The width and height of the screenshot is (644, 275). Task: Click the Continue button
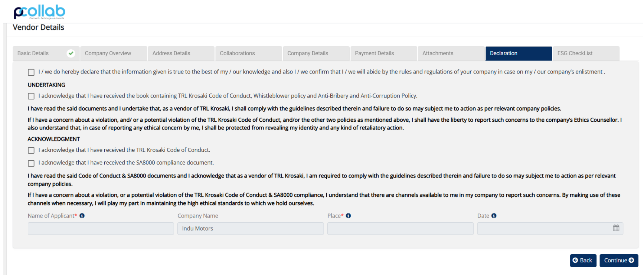coord(619,261)
